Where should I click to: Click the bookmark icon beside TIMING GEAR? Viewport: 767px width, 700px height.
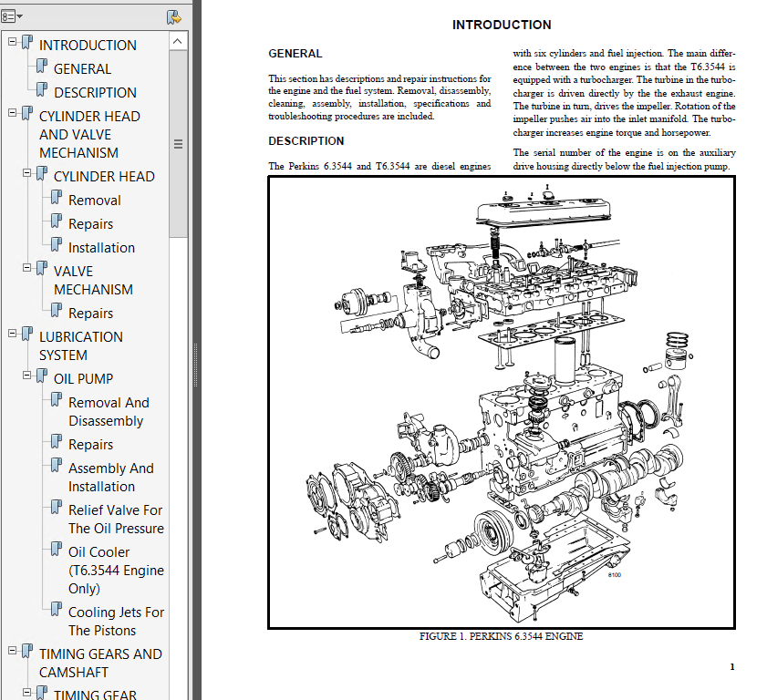tap(42, 693)
